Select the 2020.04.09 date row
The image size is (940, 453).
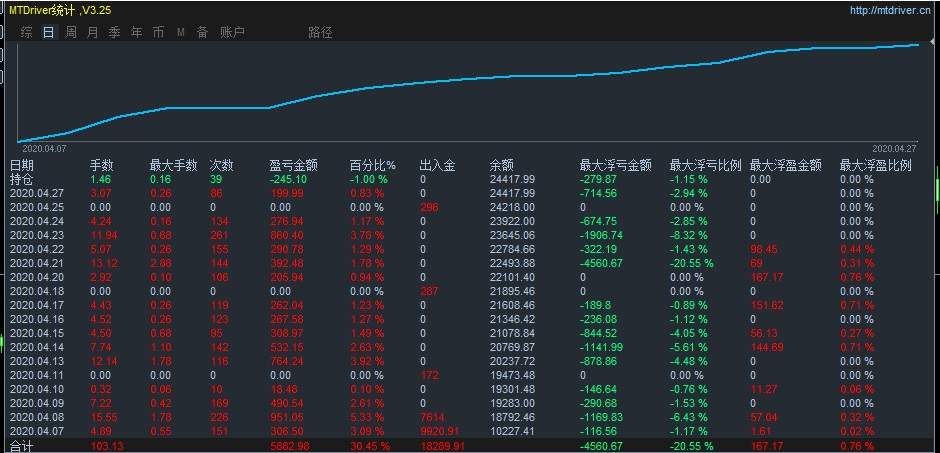click(x=35, y=403)
